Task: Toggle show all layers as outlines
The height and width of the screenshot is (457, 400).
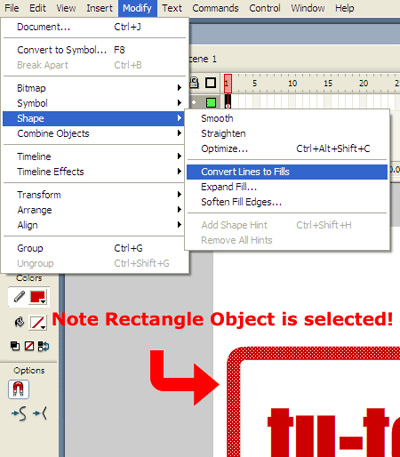Action: point(210,83)
